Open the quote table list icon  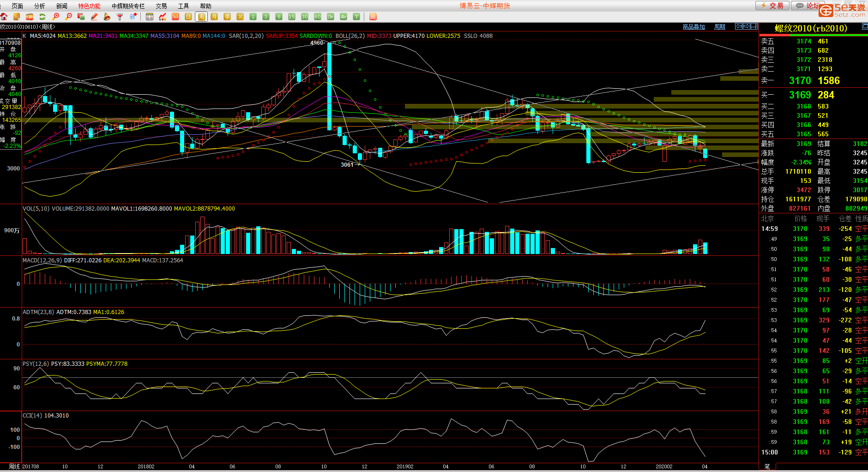[150, 17]
